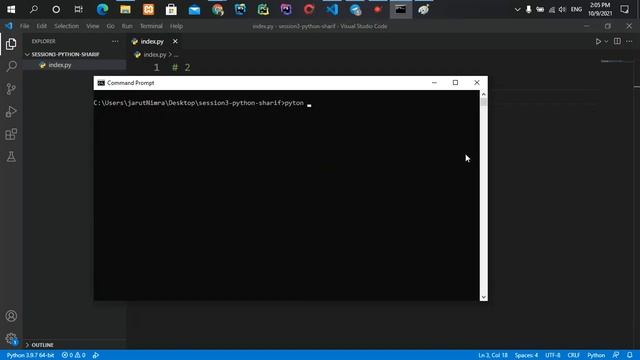Open File Explorer from taskbar

tap(125, 9)
